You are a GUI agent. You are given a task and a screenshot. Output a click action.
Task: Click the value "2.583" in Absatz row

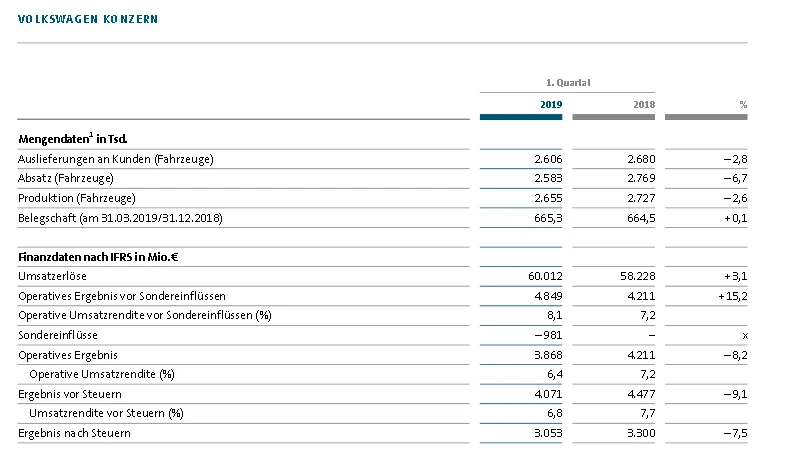point(548,178)
